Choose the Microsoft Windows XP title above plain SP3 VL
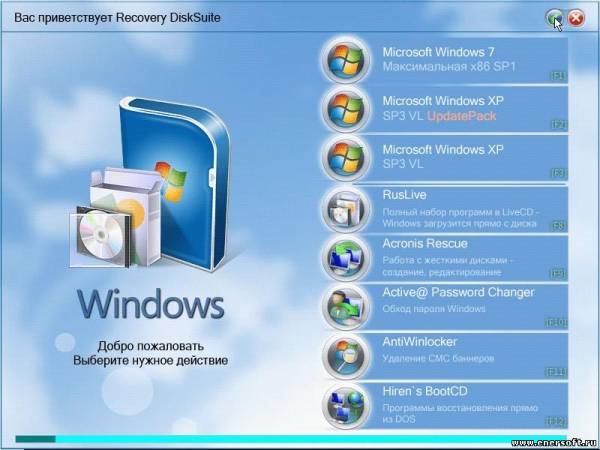 pyautogui.click(x=443, y=149)
